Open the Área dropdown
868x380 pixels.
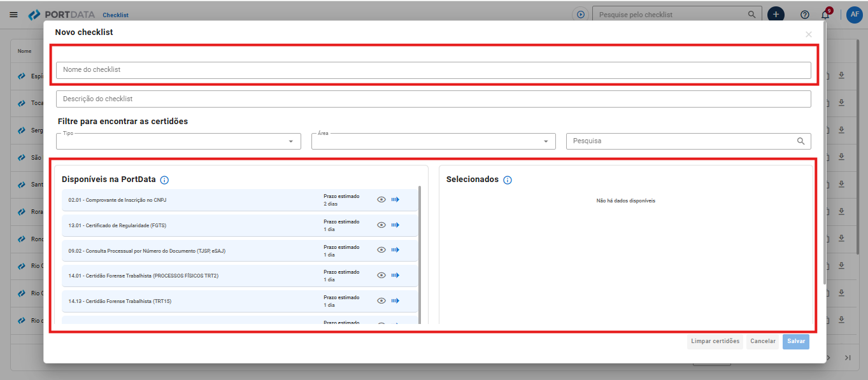click(x=434, y=141)
